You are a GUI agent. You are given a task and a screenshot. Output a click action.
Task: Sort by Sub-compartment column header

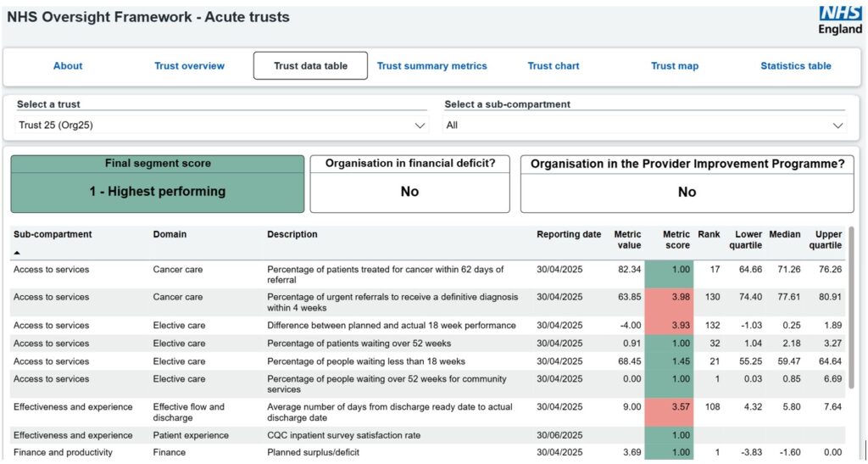point(53,234)
